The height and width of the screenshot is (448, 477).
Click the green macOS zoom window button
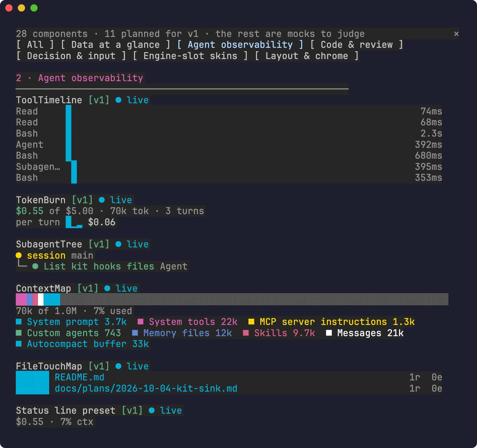(34, 8)
